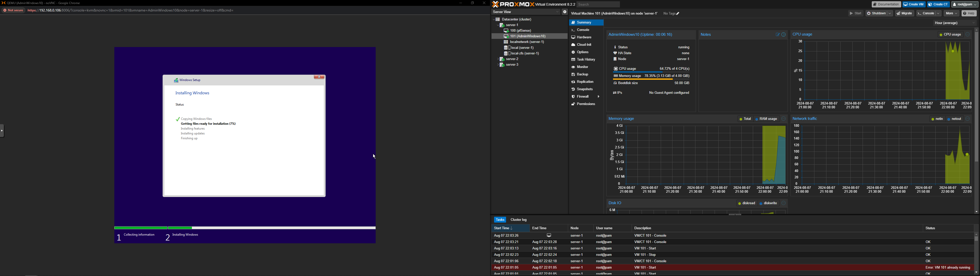Click the Start button for the VM
Image resolution: width=980 pixels, height=276 pixels.
click(856, 13)
